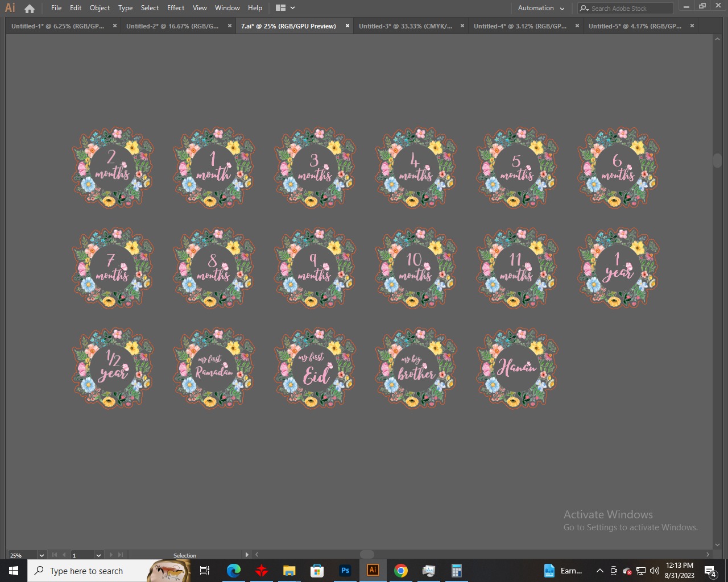Open the Object menu

[100, 8]
